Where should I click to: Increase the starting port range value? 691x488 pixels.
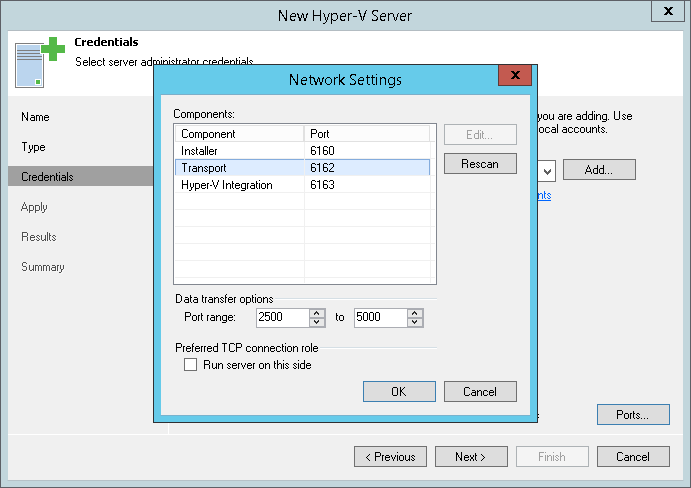(317, 313)
